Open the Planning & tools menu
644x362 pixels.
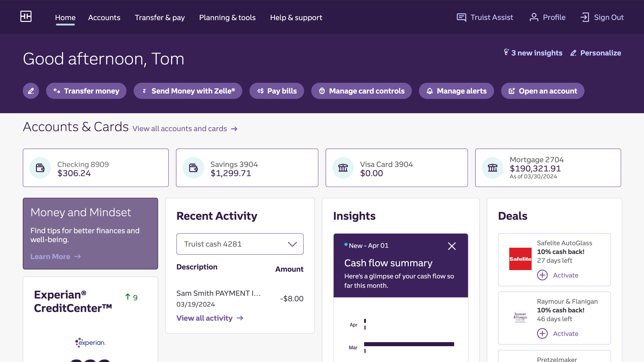pyautogui.click(x=227, y=17)
